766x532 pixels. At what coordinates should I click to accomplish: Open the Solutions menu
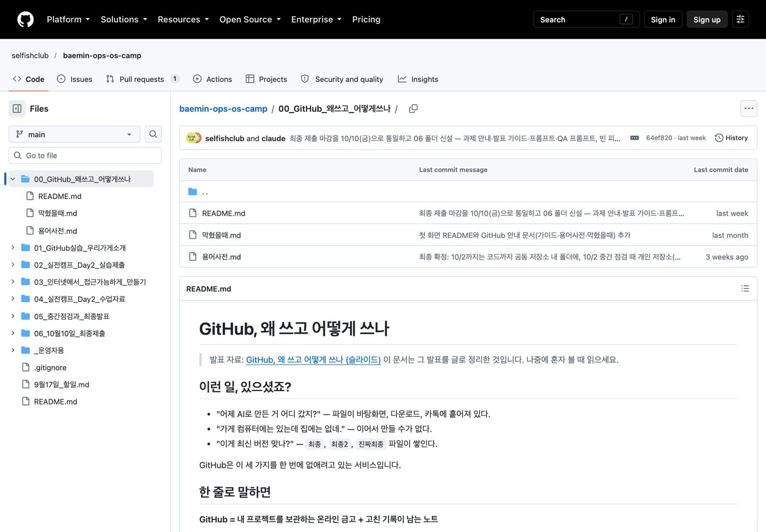[x=124, y=19]
